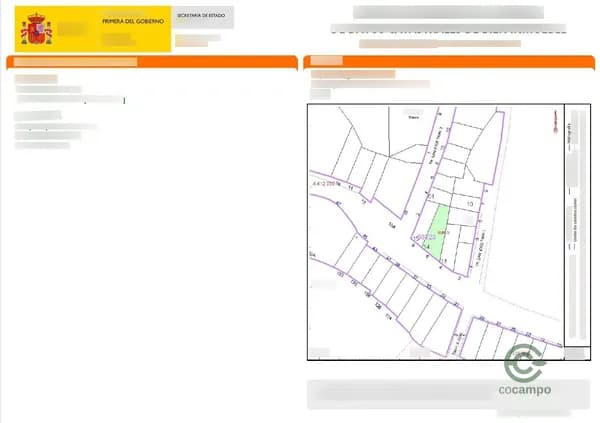Click the Spanish coat of arms emblem

coord(36,30)
